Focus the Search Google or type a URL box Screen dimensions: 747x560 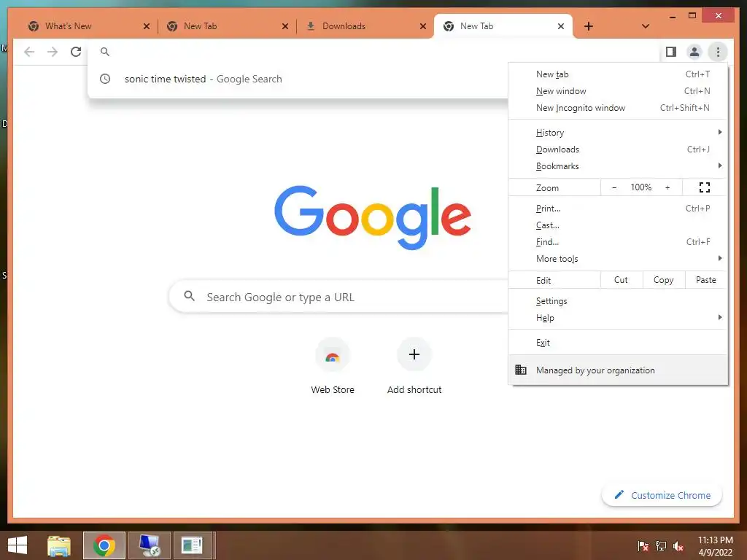[x=339, y=297]
